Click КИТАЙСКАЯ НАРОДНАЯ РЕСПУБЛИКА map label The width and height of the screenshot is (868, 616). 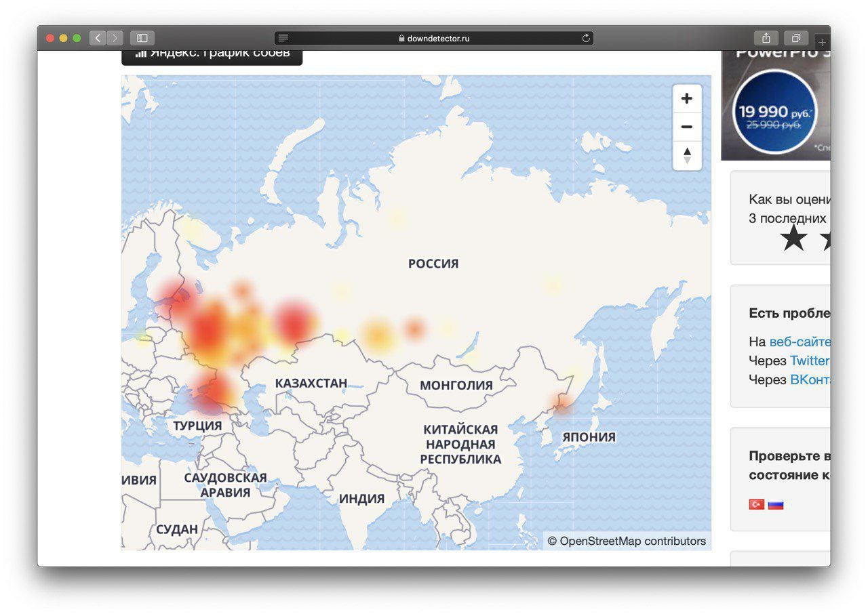click(x=460, y=444)
